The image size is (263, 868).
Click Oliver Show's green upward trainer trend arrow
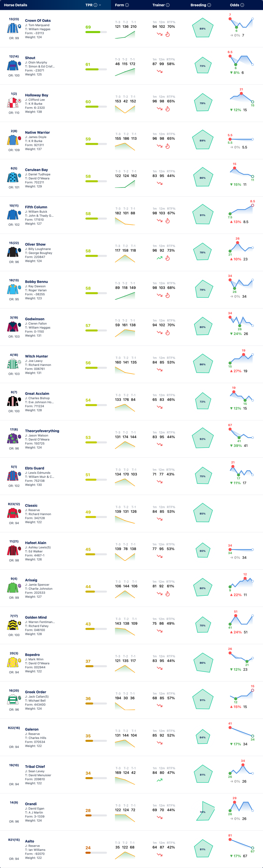point(159,258)
